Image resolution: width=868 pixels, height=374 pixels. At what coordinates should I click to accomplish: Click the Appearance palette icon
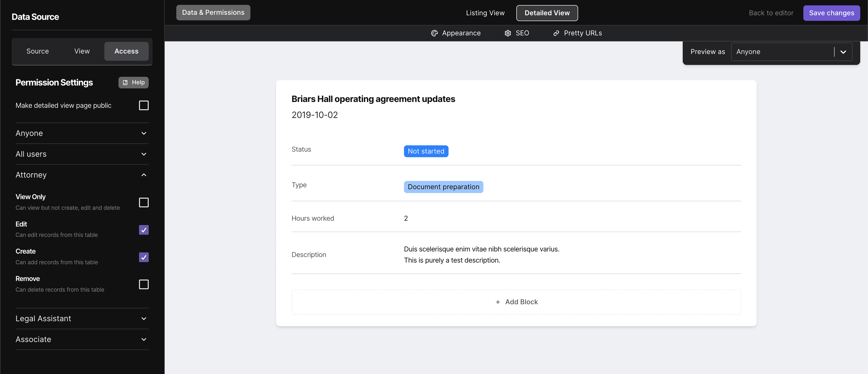[x=434, y=33]
